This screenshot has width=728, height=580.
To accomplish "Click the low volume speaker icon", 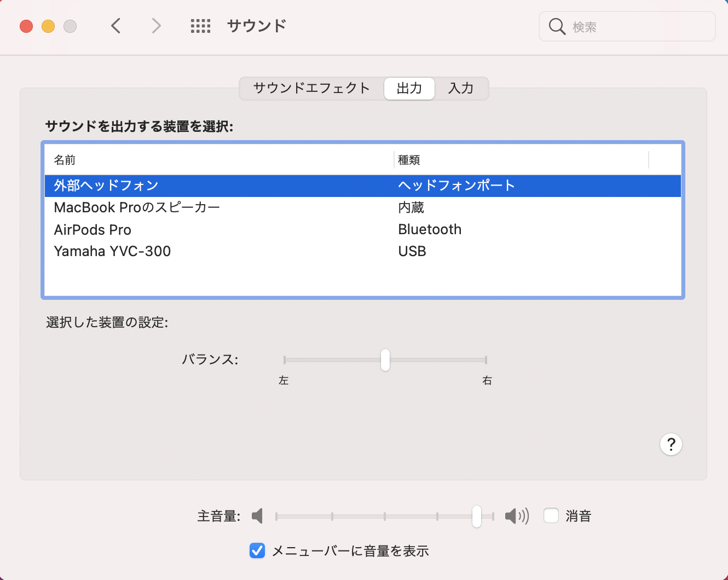I will click(257, 516).
